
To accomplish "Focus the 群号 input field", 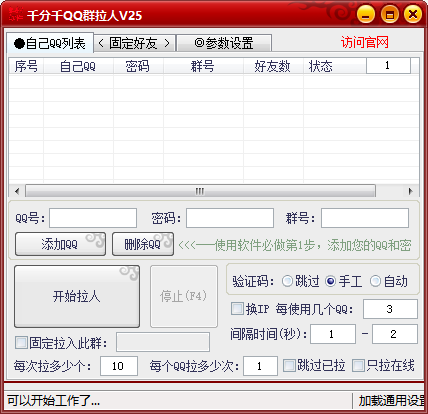I will pyautogui.click(x=365, y=218).
